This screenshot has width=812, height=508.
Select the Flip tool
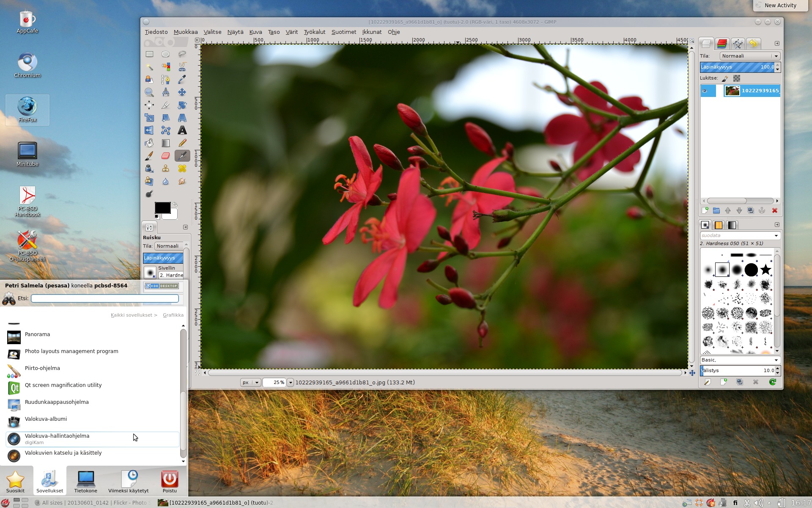[x=149, y=130]
